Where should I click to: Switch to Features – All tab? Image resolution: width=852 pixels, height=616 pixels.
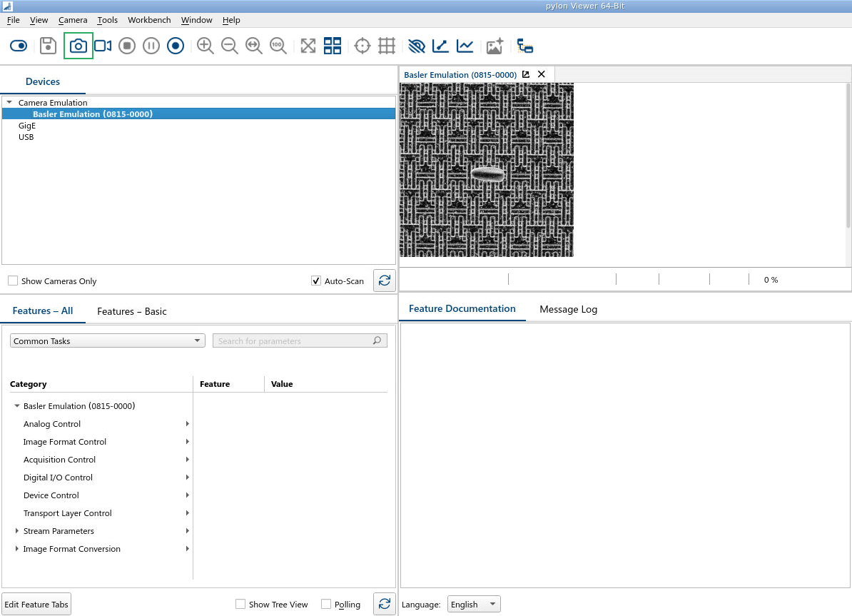(43, 311)
